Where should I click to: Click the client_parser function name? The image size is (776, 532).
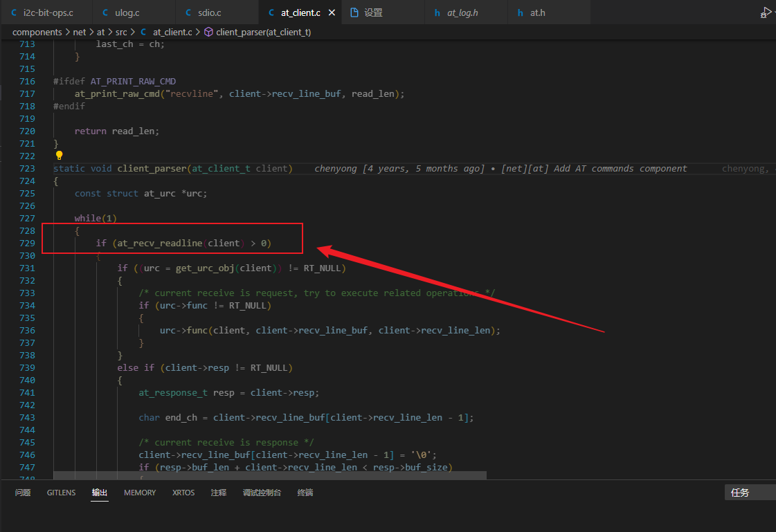pos(152,169)
